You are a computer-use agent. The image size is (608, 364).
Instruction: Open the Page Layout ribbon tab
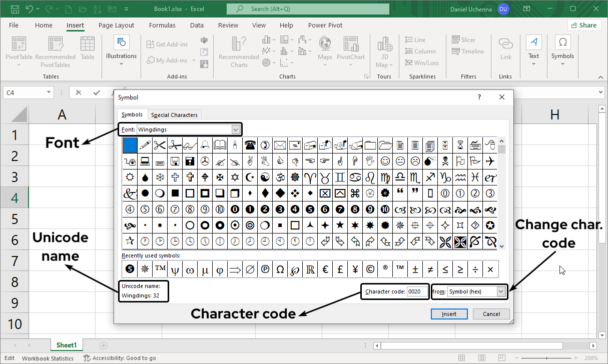(116, 25)
